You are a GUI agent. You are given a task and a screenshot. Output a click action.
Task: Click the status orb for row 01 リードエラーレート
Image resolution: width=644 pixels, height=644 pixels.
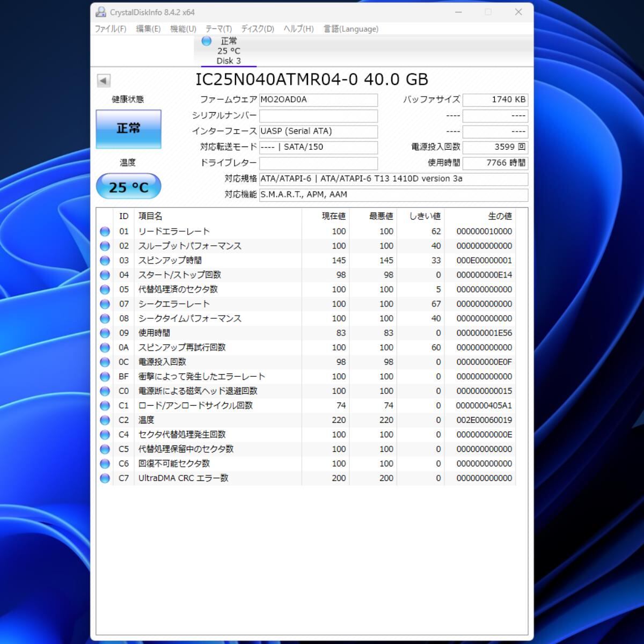105,231
